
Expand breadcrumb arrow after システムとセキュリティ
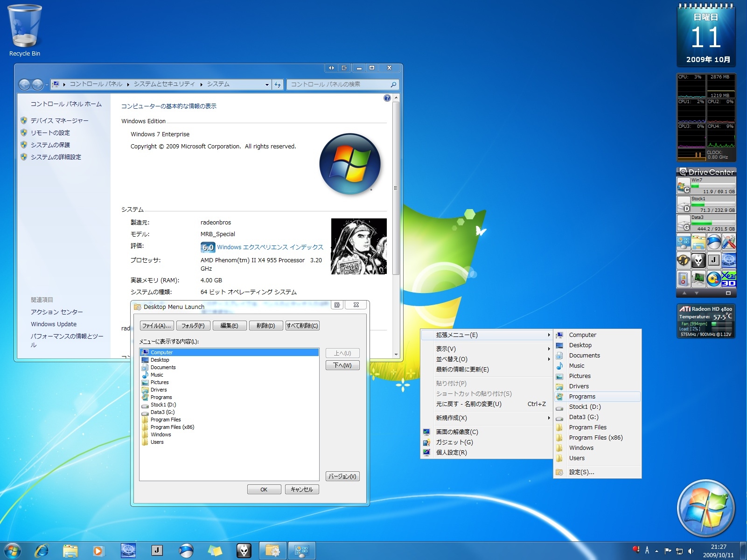201,84
